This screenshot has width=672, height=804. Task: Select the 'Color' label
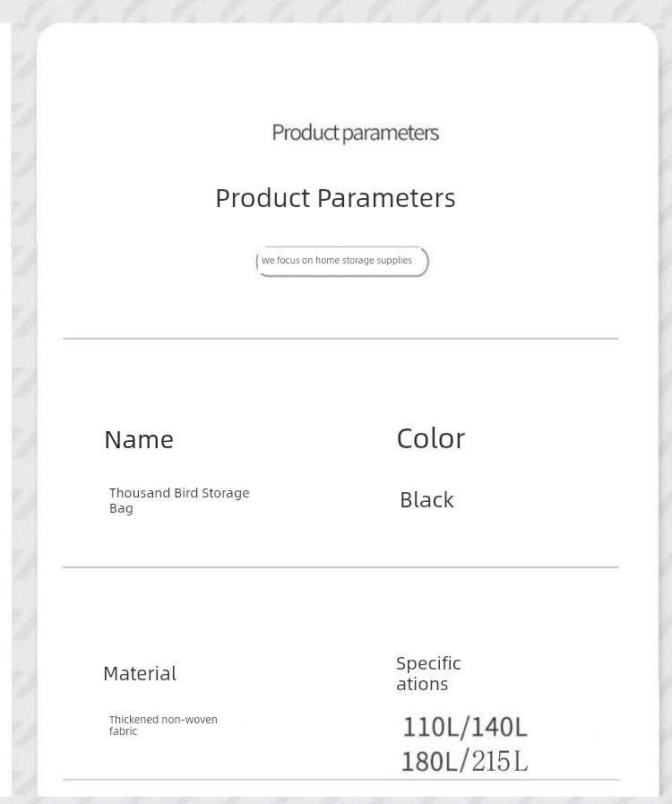[430, 438]
